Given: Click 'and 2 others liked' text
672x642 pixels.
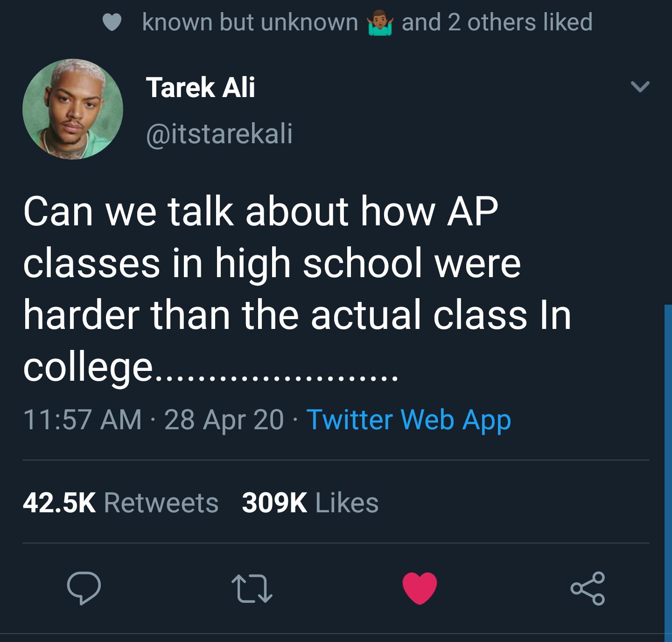Looking at the screenshot, I should (497, 22).
